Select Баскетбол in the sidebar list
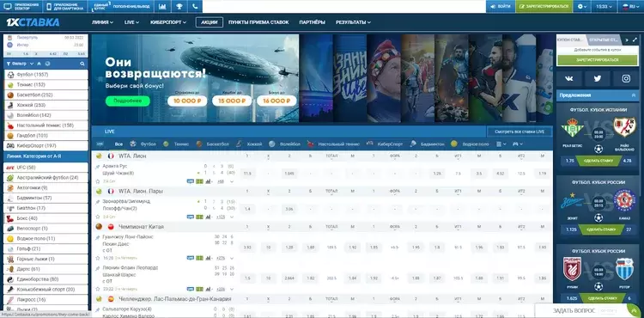 point(46,95)
